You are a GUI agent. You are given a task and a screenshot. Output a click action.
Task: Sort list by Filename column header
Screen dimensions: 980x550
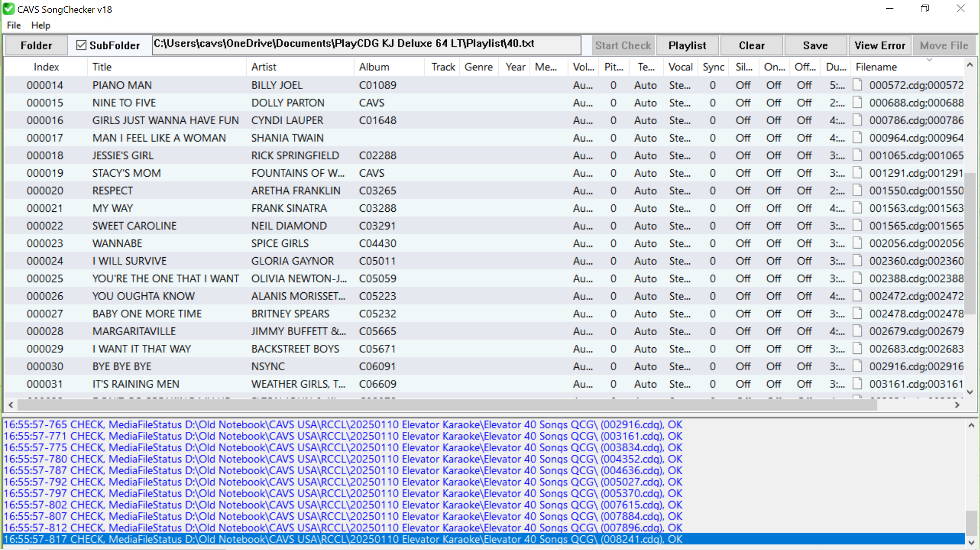876,67
